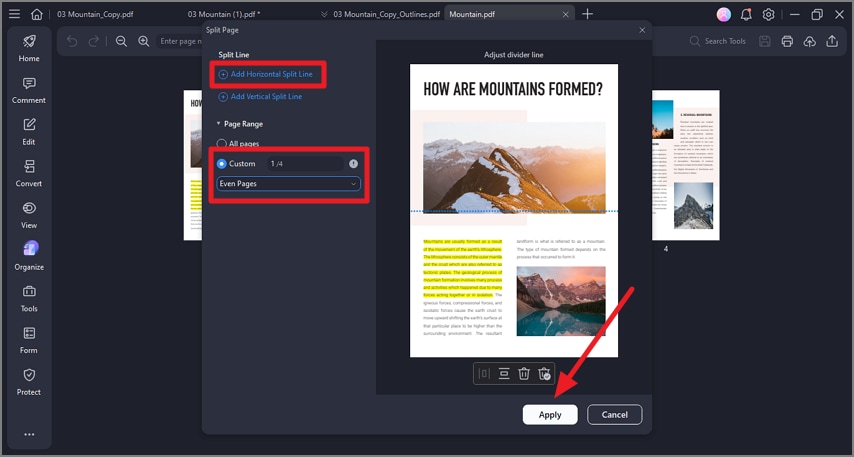
Task: Distribute horizontal split lines evenly
Action: 504,374
